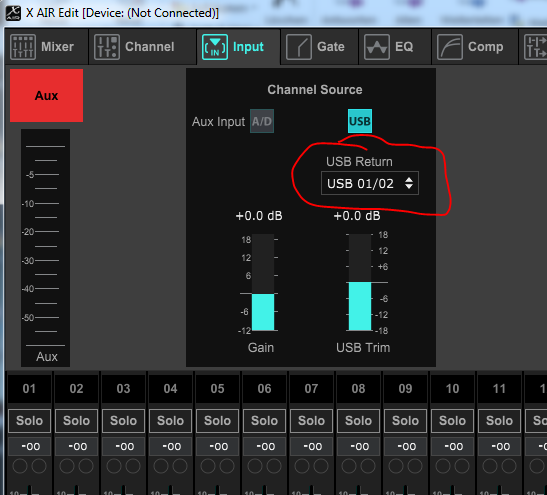Solo channel 09
This screenshot has height=495, width=547.
click(x=405, y=421)
